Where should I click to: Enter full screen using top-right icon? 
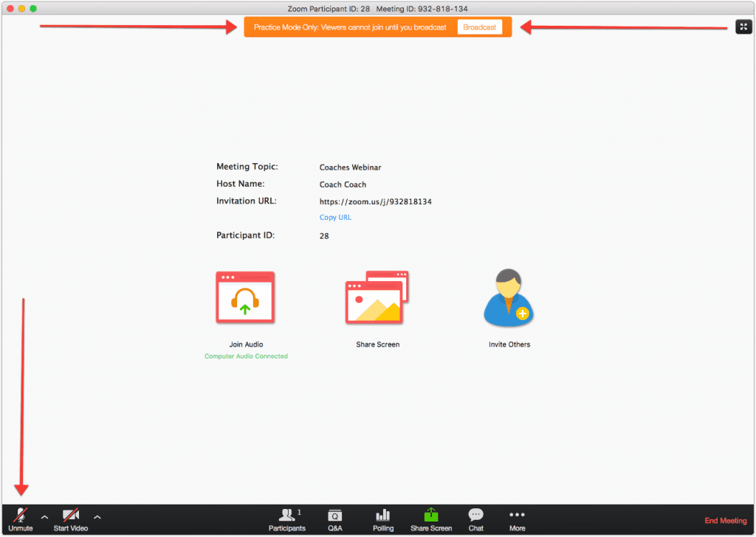click(743, 27)
